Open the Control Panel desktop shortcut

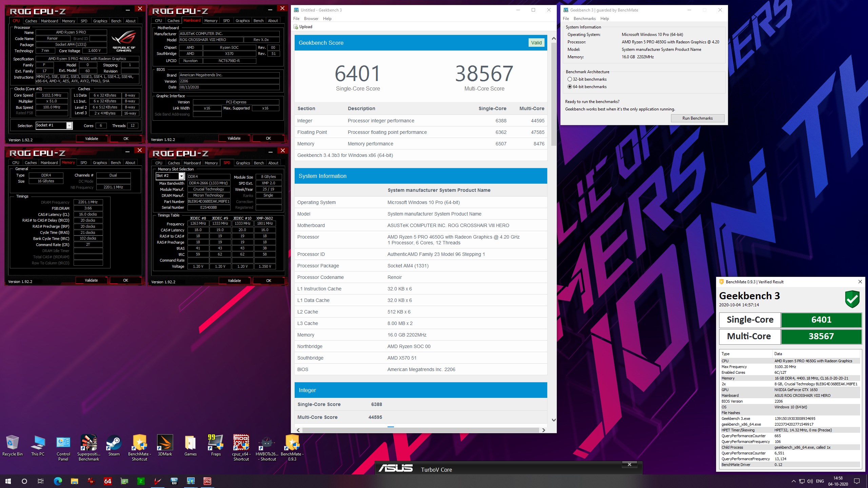coord(63,448)
